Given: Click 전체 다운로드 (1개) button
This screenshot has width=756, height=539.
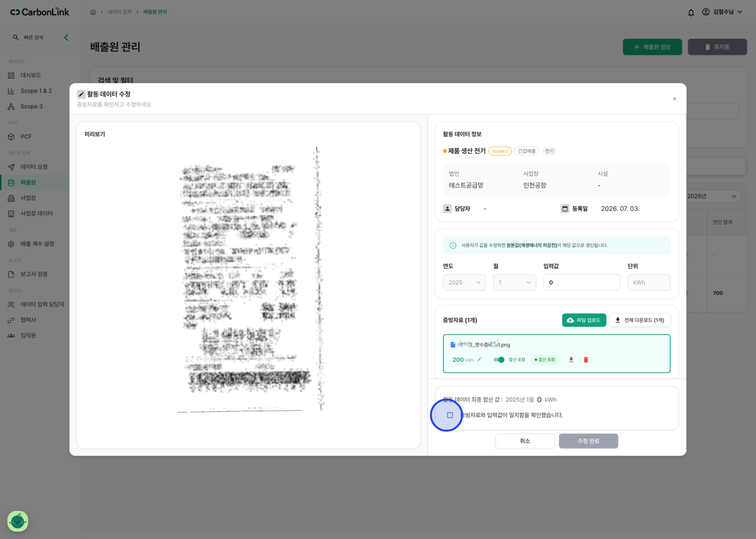Looking at the screenshot, I should [640, 320].
